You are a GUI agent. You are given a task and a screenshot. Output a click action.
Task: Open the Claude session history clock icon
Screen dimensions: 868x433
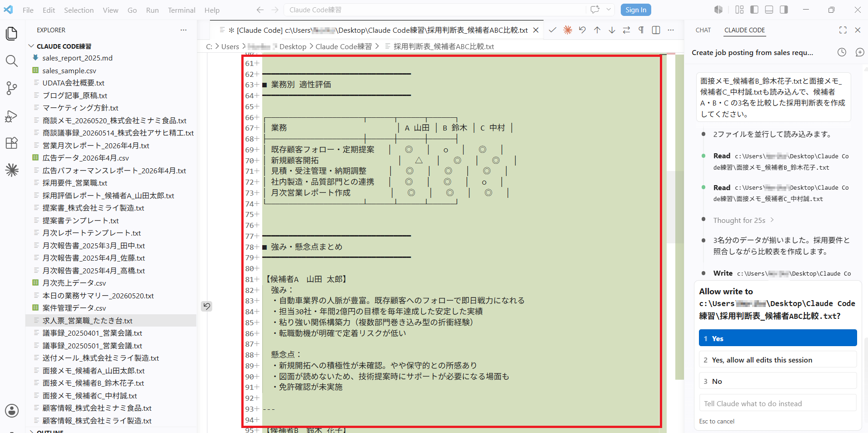[842, 52]
